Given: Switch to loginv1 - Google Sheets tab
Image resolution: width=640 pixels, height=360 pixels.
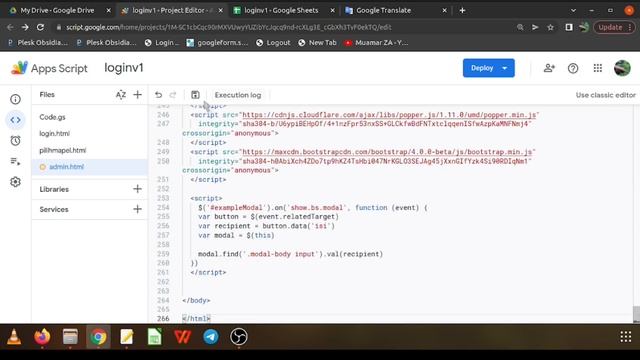Looking at the screenshot, I should (281, 11).
